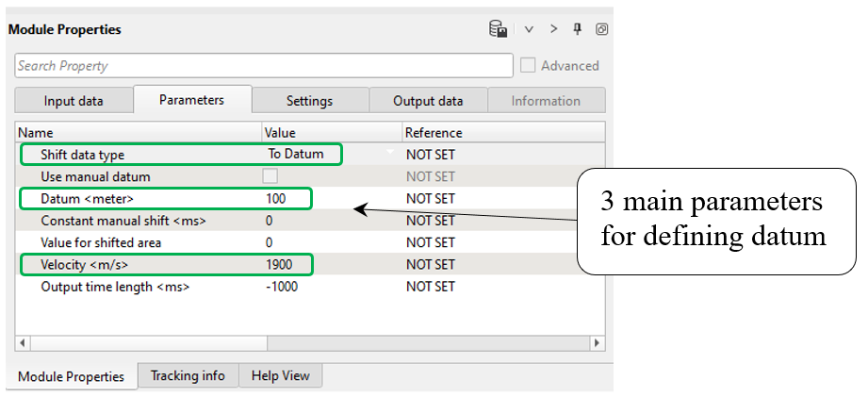Pin the Module Properties panel
The width and height of the screenshot is (868, 397).
point(578,29)
